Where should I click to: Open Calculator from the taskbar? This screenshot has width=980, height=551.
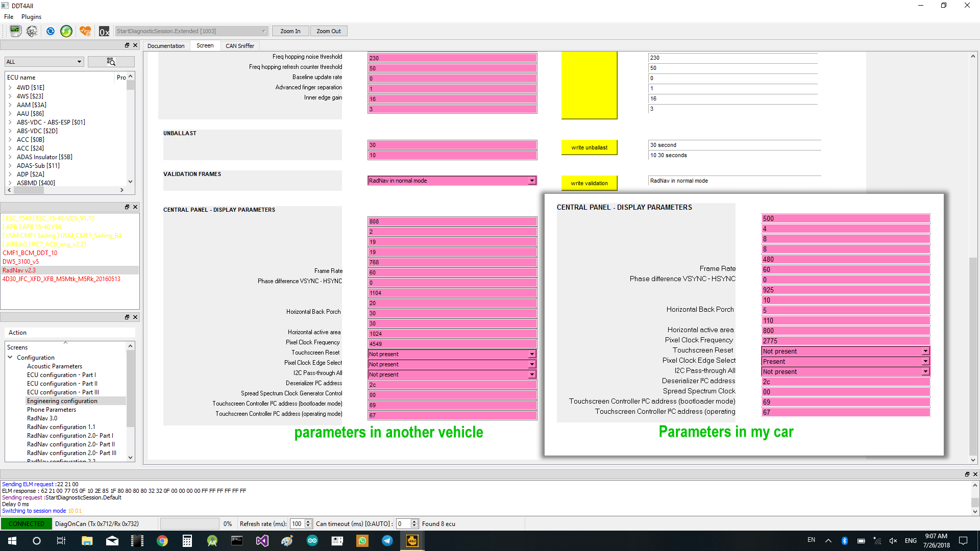coord(187,541)
